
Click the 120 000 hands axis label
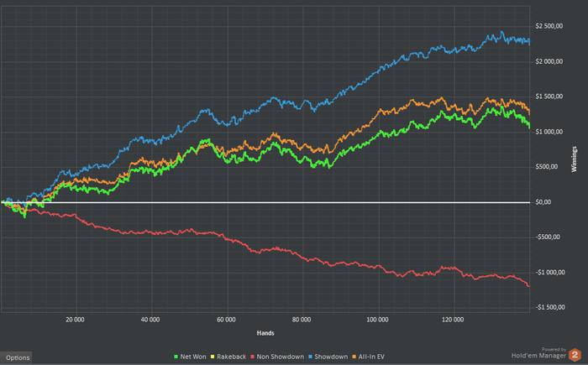click(453, 320)
